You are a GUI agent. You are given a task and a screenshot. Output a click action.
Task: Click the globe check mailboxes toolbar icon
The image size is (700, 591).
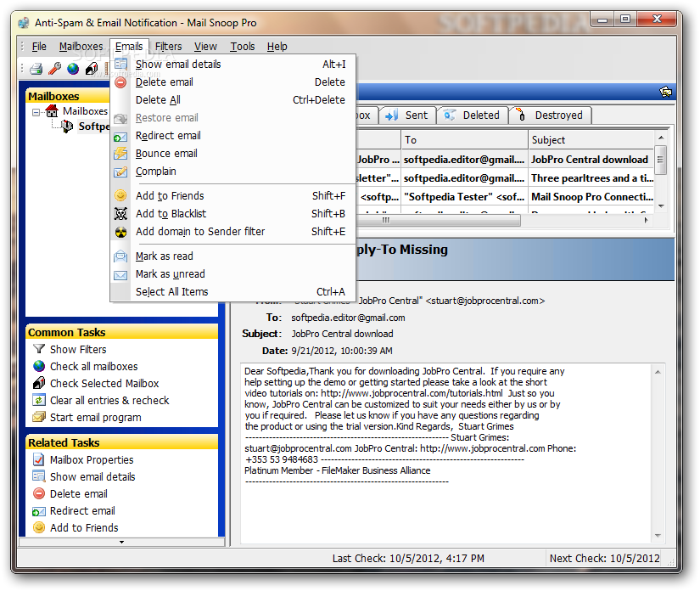[73, 69]
